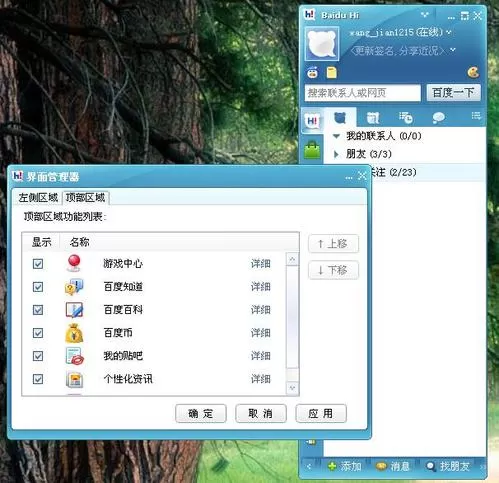Click the 消息 button at bottom

(x=393, y=466)
